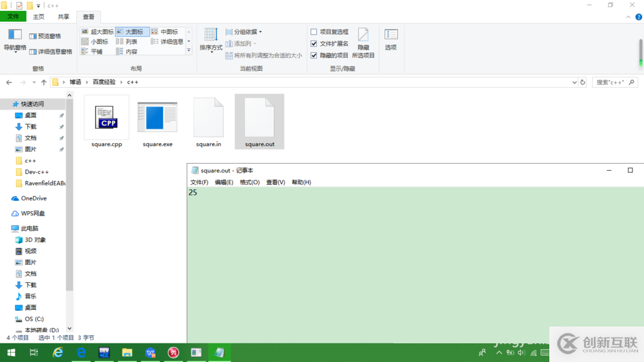Image resolution: width=644 pixels, height=362 pixels.
Task: Open Quick Access Toolbar customize arrow
Action: (38, 6)
